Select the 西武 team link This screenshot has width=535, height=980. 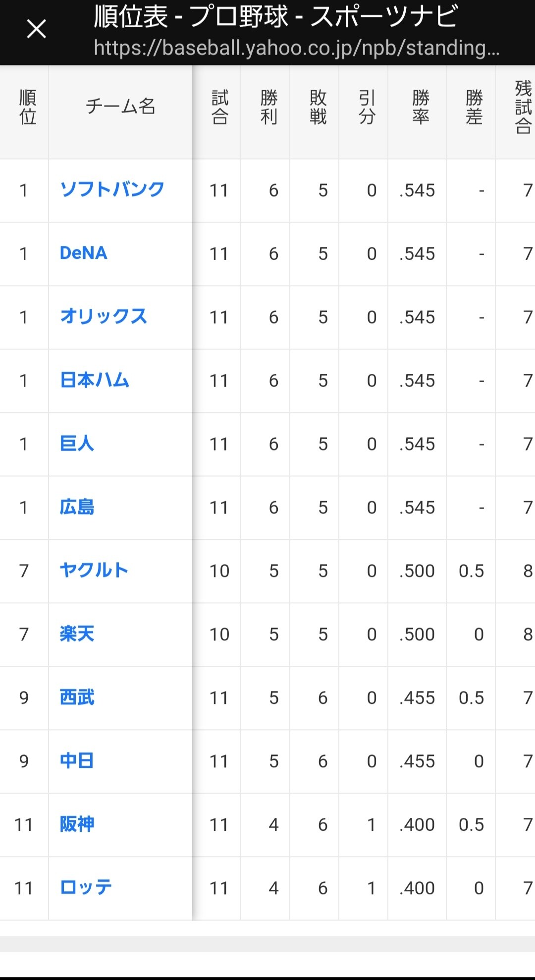click(77, 697)
